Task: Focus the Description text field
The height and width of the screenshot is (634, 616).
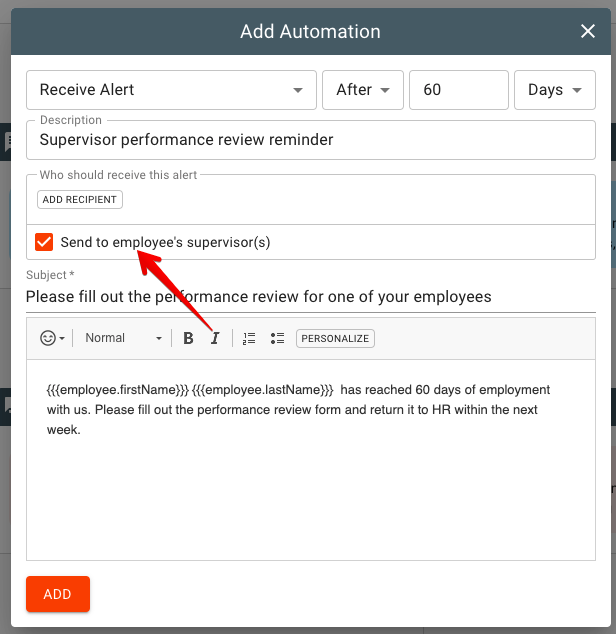Action: (x=311, y=140)
